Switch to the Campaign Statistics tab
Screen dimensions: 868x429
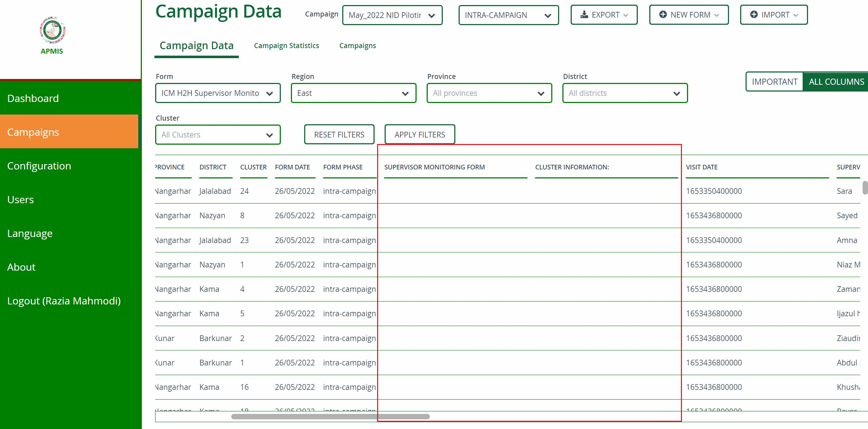coord(287,46)
